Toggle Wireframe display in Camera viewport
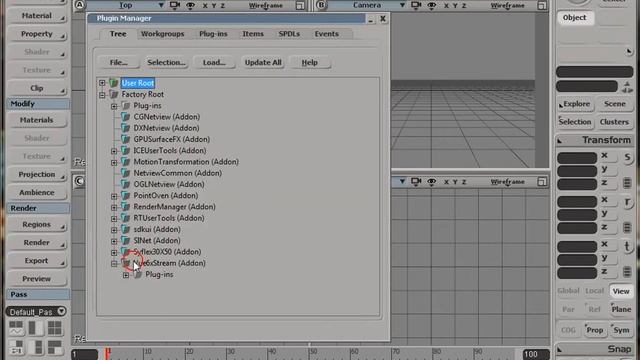 (507, 6)
